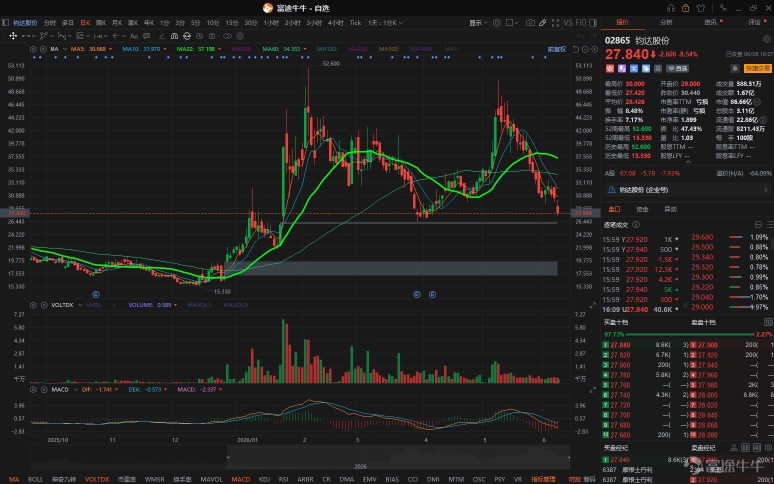Viewport: 774px width, 484px height.
Task: Toggle the 自选 watchlist heart button
Action: point(678,69)
